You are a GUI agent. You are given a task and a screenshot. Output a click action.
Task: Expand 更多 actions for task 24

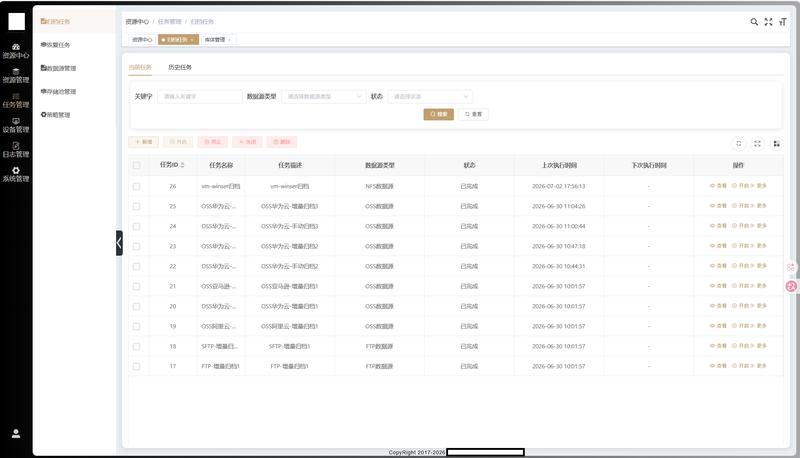(x=759, y=226)
